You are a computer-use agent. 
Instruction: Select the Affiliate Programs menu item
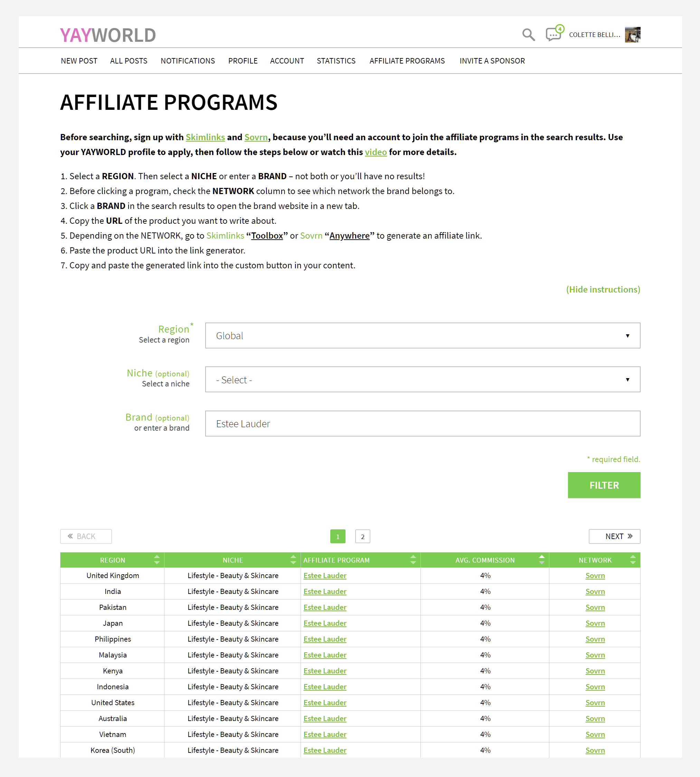click(x=407, y=61)
